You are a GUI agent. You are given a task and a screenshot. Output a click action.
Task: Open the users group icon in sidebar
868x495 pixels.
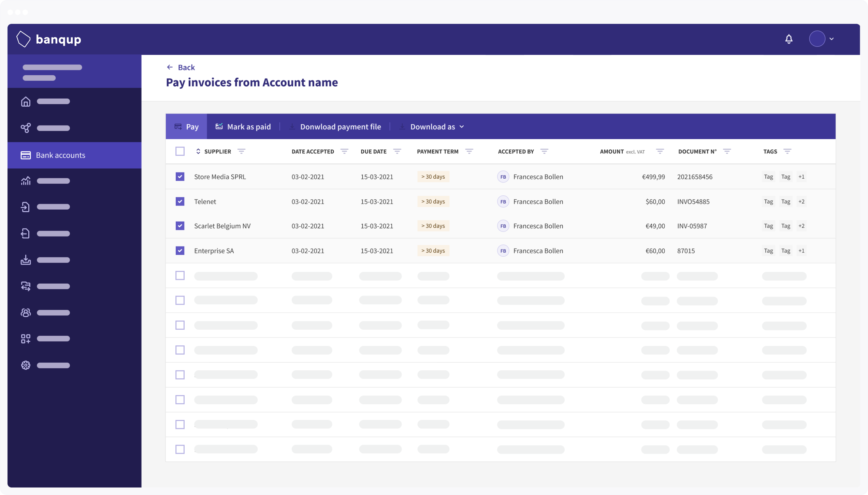[x=26, y=312]
